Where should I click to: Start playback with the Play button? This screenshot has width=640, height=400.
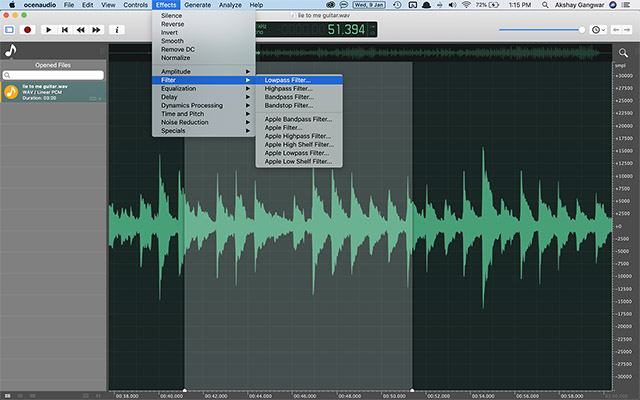(49, 30)
